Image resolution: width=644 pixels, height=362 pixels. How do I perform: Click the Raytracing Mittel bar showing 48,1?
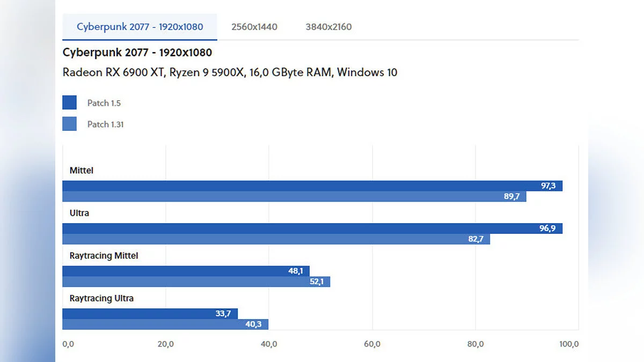point(186,271)
